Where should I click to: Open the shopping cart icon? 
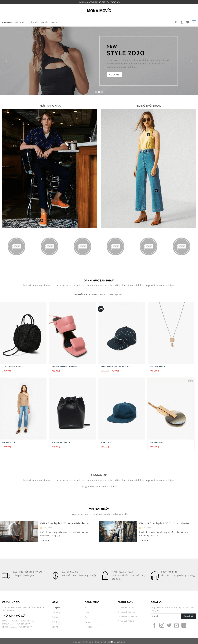(x=194, y=22)
